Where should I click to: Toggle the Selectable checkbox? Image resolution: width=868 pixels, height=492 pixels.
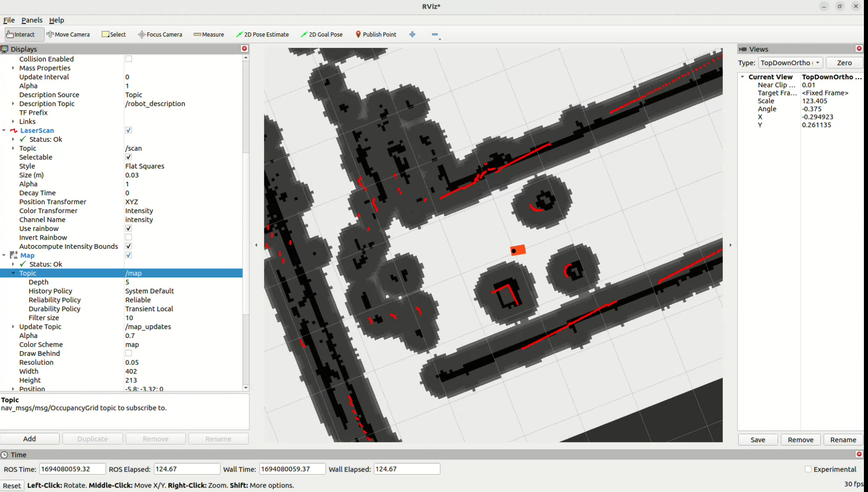[x=128, y=157]
